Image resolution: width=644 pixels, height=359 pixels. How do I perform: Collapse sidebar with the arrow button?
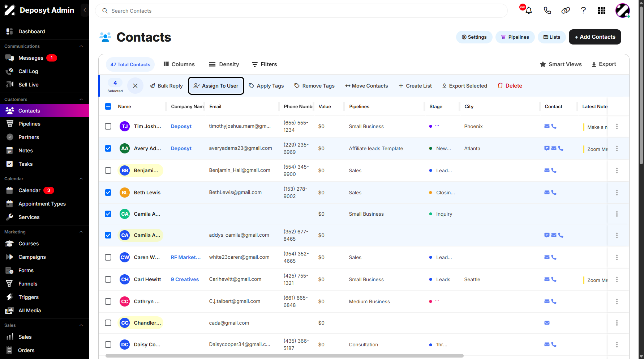[85, 10]
